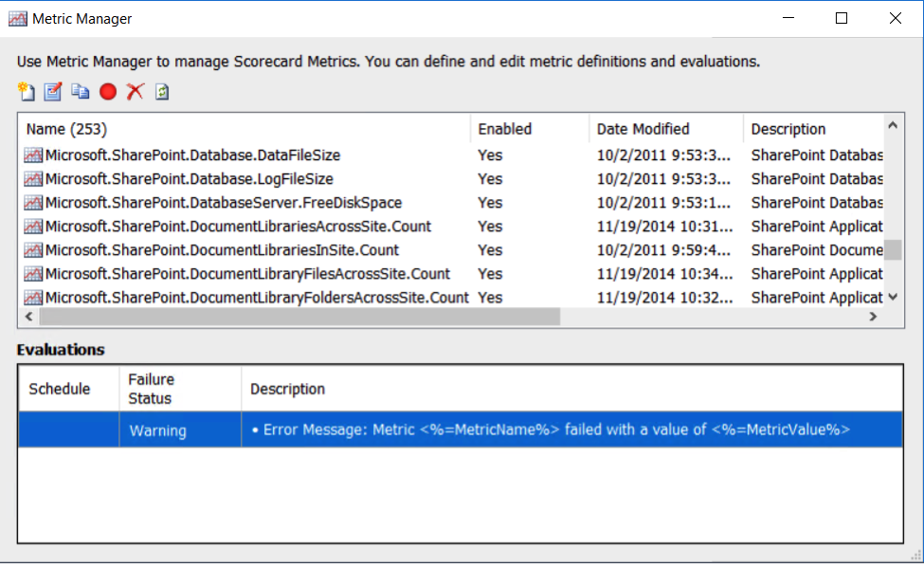
Task: Click the red X delete icon
Action: pos(135,91)
